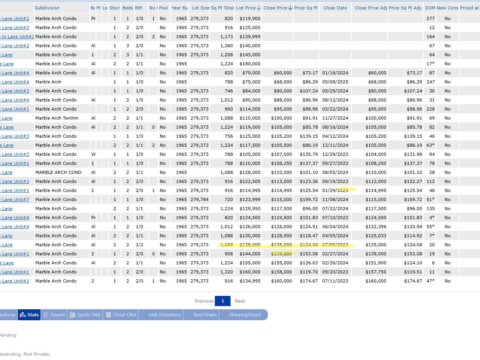Click the 1,320 square feet cell
480x360 pixels.
[227, 272]
